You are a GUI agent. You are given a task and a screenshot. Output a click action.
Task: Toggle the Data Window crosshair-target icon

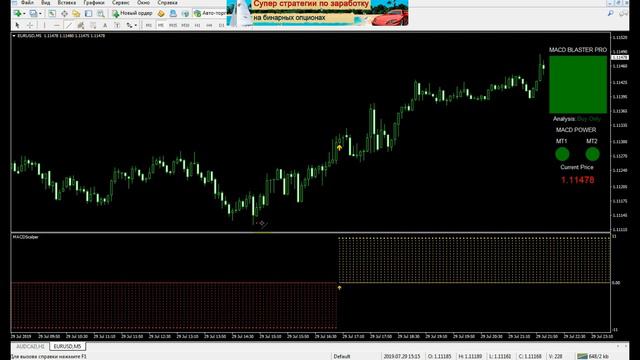coord(64,13)
